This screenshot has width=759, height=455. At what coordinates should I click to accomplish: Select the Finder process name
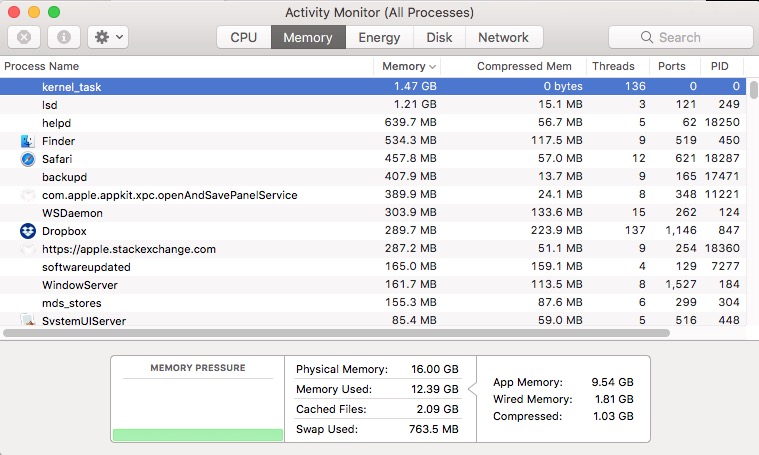(x=59, y=141)
